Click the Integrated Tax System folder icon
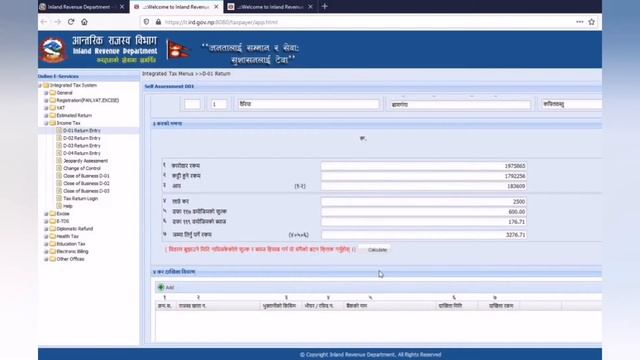The height and width of the screenshot is (360, 640). [46, 85]
